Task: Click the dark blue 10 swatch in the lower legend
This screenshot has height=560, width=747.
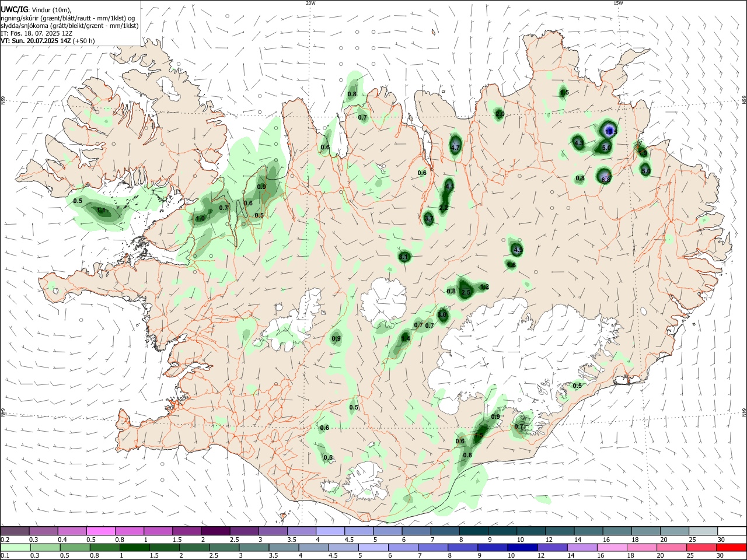Action: point(522,548)
